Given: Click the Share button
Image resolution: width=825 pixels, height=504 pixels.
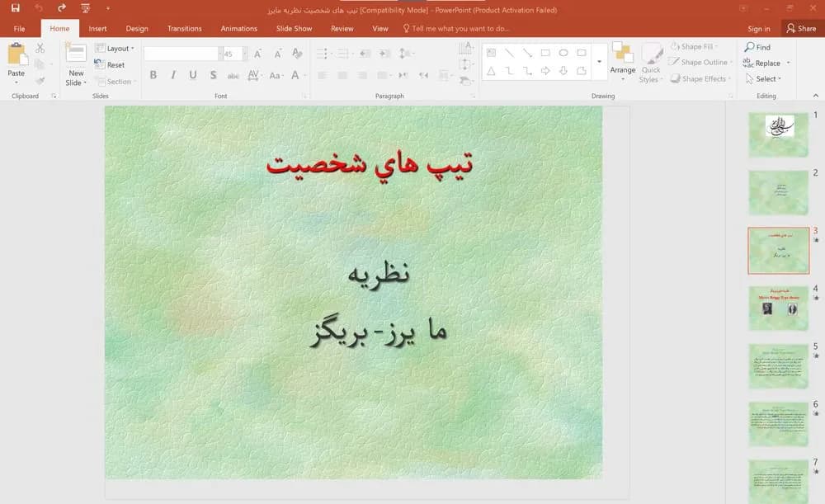Looking at the screenshot, I should point(801,28).
